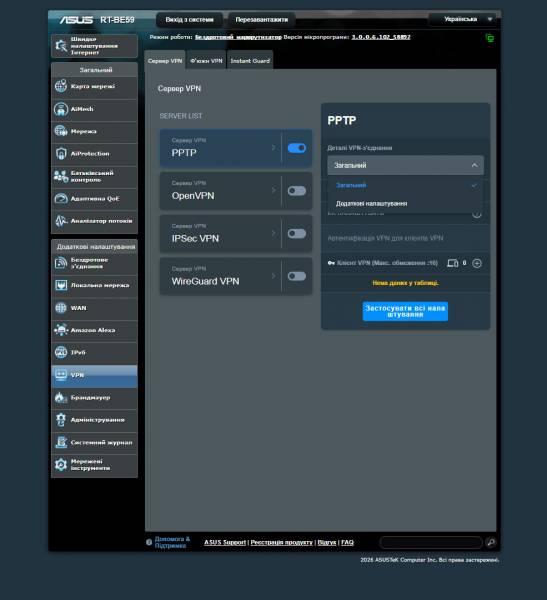547x600 pixels.
Task: Collapse the Загальний VPN details dropdown
Action: click(x=405, y=165)
